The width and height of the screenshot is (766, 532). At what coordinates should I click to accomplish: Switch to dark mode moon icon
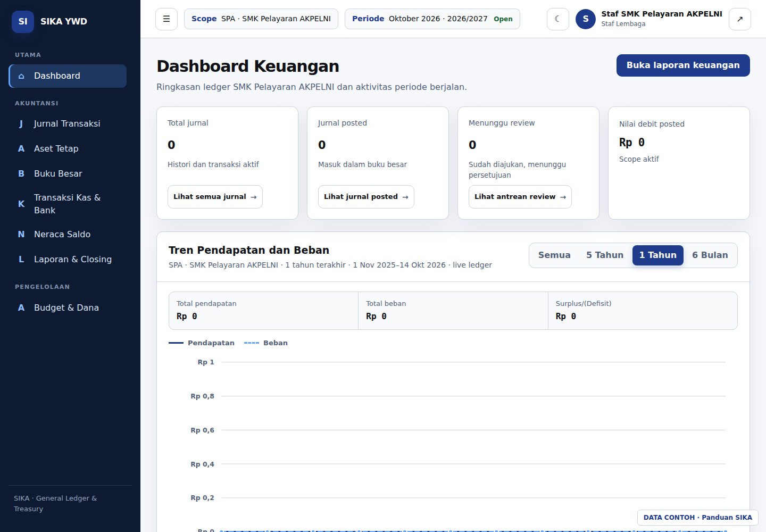(x=558, y=19)
